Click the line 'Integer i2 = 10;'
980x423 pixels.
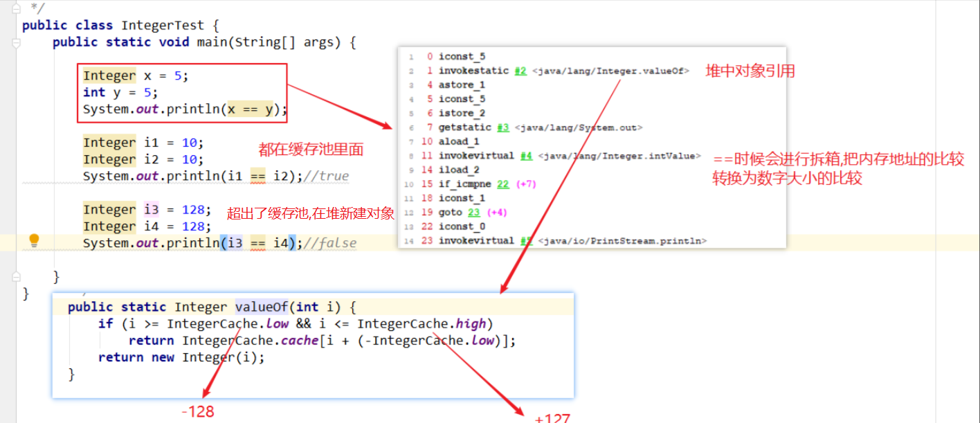tap(143, 159)
